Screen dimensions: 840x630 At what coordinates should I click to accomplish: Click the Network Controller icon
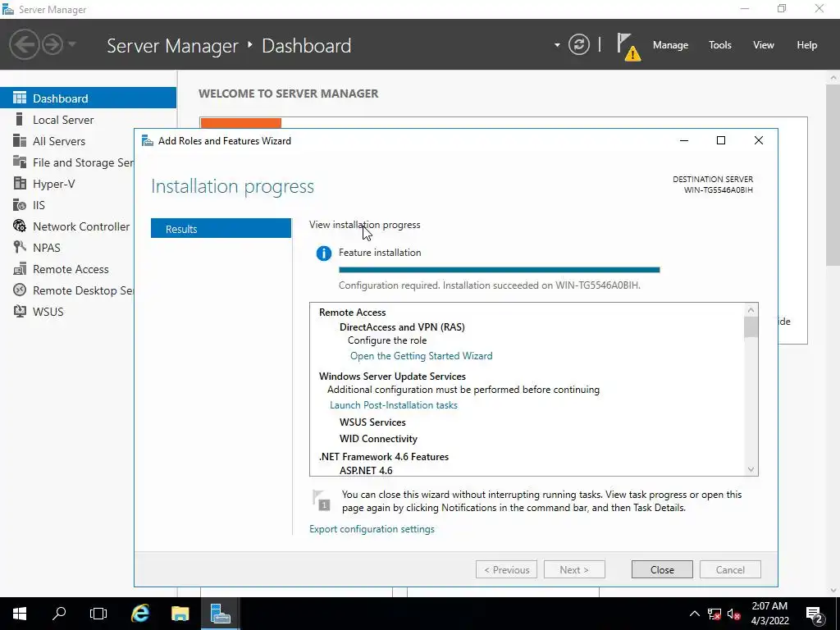[20, 226]
